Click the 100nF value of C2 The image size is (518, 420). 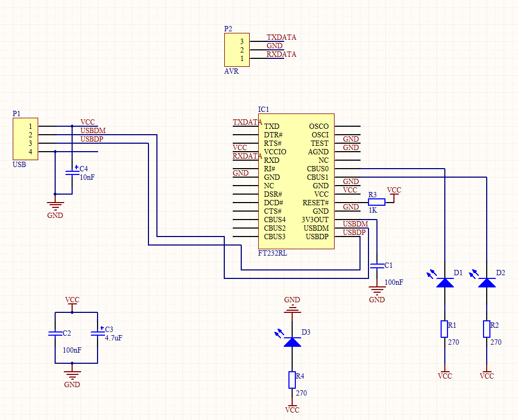coord(72,350)
